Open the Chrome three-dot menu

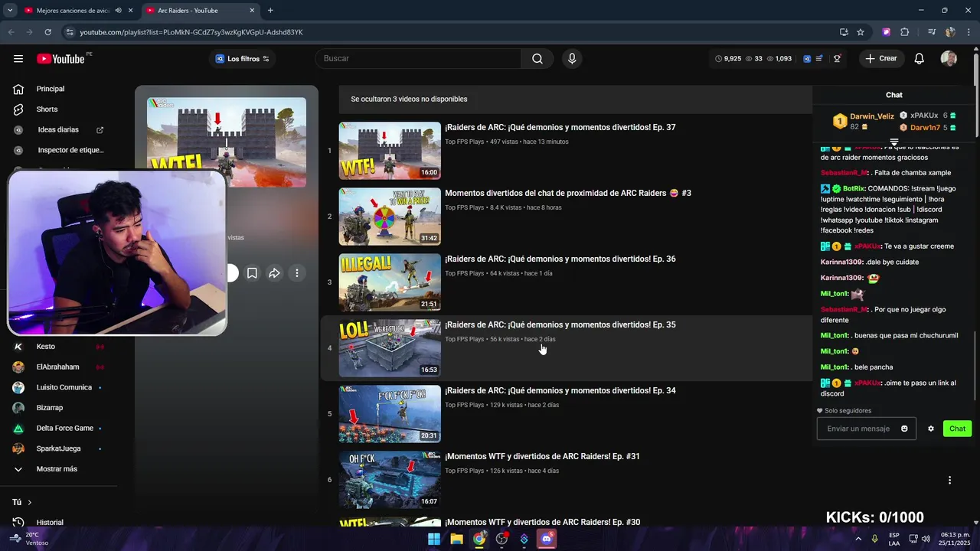tap(968, 32)
